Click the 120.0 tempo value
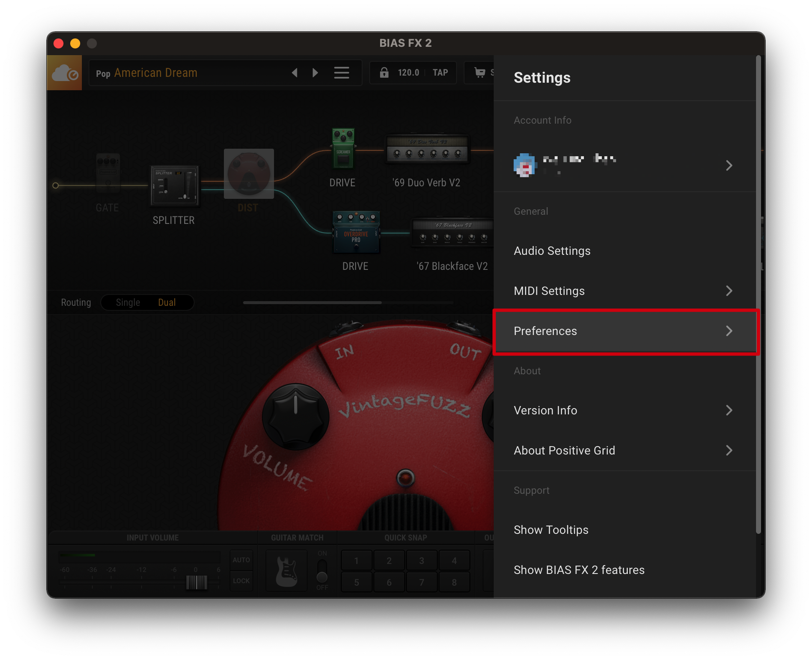 coord(409,73)
